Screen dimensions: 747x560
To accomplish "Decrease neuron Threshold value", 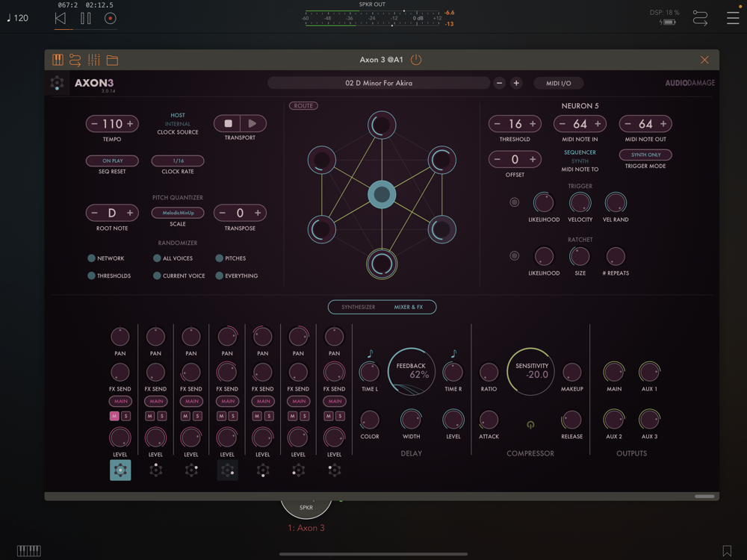I will pos(498,124).
